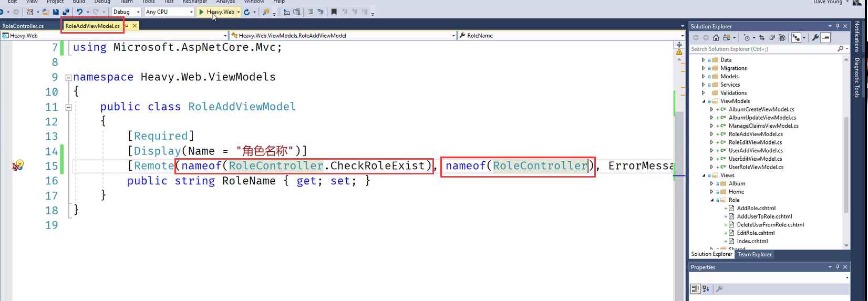Switch to the Team Explorer tab
The image size is (868, 301).
coord(754,254)
